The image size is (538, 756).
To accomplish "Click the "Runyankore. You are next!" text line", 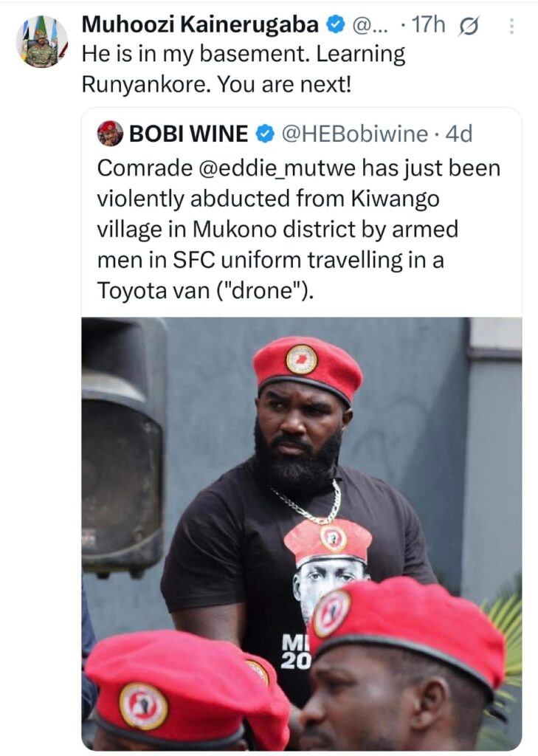I will pyautogui.click(x=216, y=85).
